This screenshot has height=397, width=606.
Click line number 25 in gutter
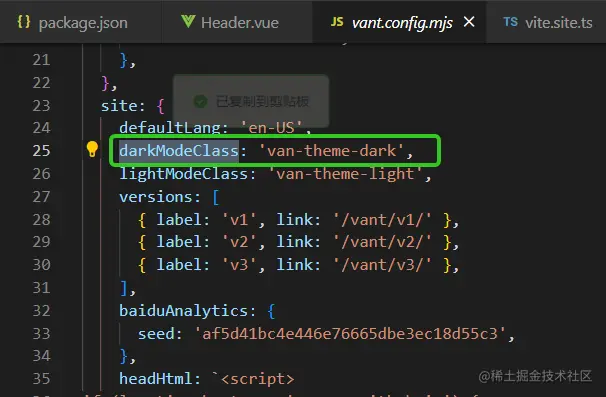point(41,150)
